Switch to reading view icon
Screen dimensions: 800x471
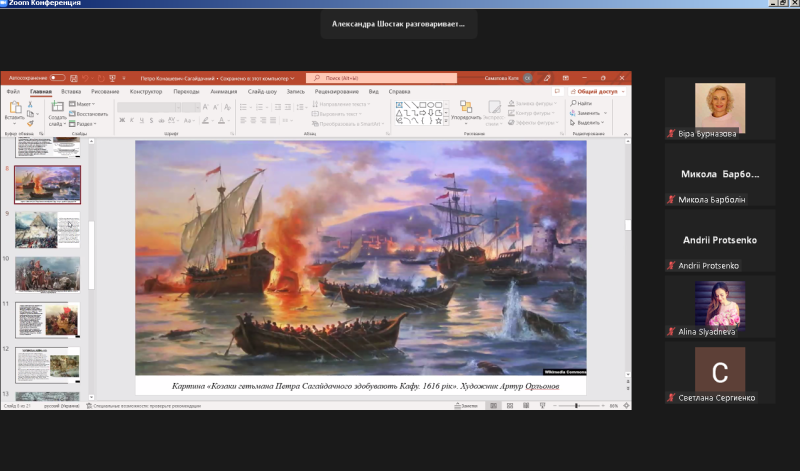pyautogui.click(x=526, y=406)
